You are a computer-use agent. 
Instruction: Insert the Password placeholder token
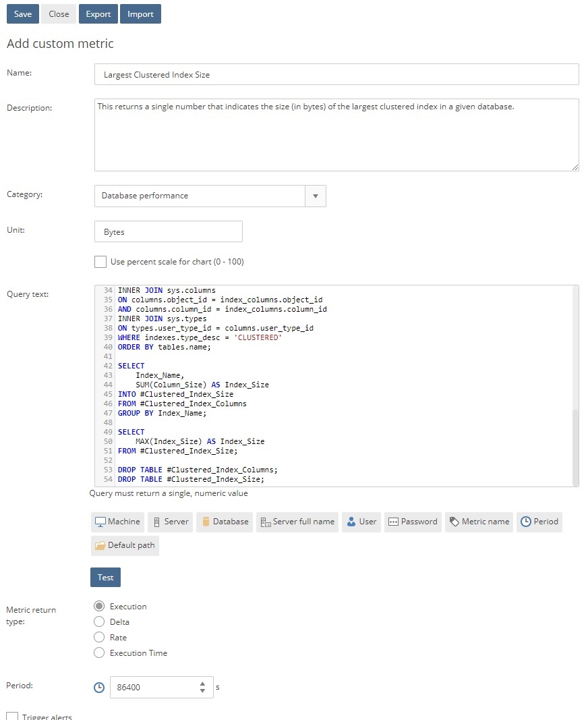412,522
